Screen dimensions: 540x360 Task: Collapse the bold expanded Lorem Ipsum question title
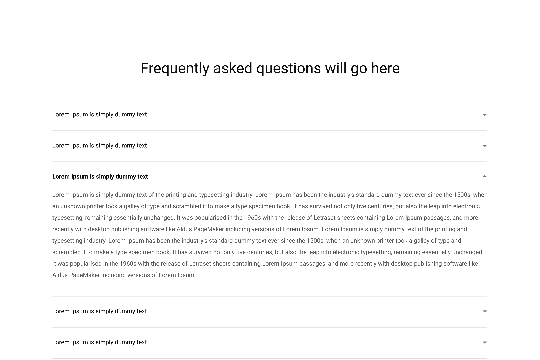tap(100, 177)
